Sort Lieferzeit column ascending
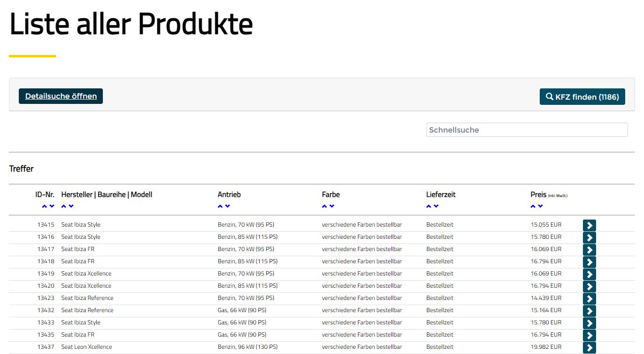Screen dimensions: 644x354 pos(428,206)
